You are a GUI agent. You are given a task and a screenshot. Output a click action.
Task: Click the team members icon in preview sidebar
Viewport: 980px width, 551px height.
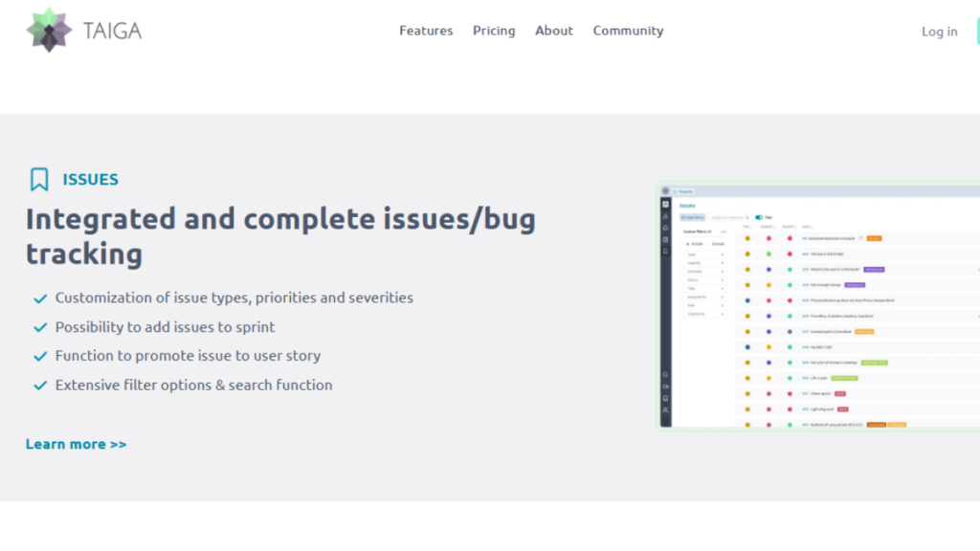[x=665, y=409]
